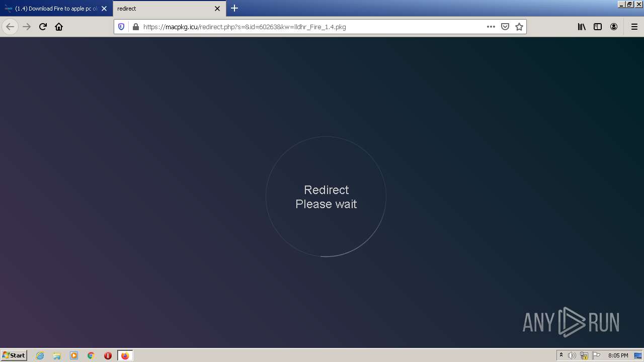
Task: Open Action Center flag icon
Action: coord(596,355)
